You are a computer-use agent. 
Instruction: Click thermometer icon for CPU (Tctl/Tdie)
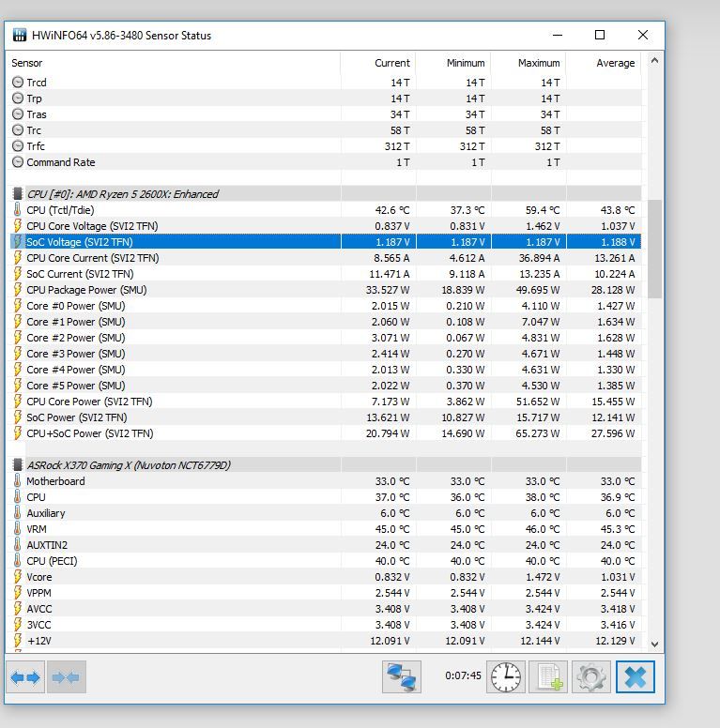coord(18,210)
